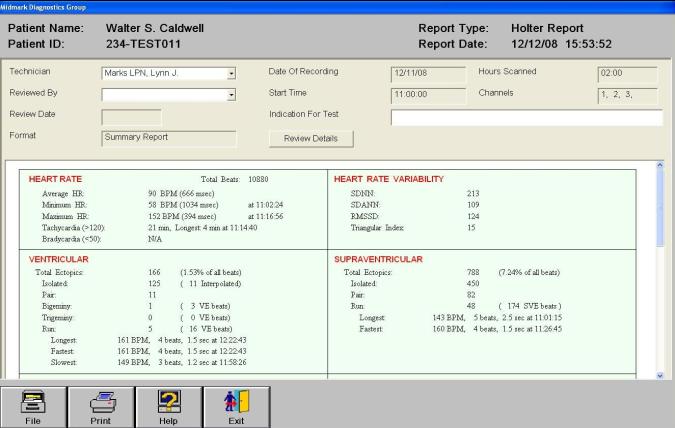Expand the Reviewed By dropdown arrow
Image resolution: width=675 pixels, height=428 pixels.
point(231,95)
